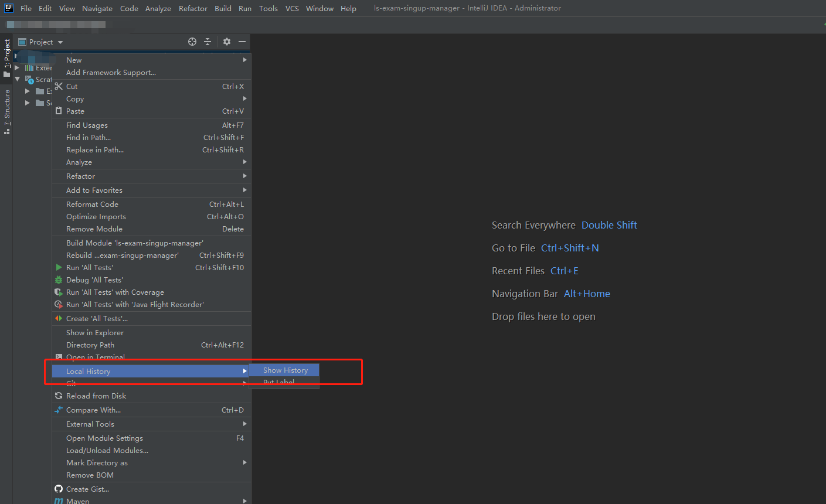
Task: Select Open Module Settings menu entry
Action: point(104,438)
